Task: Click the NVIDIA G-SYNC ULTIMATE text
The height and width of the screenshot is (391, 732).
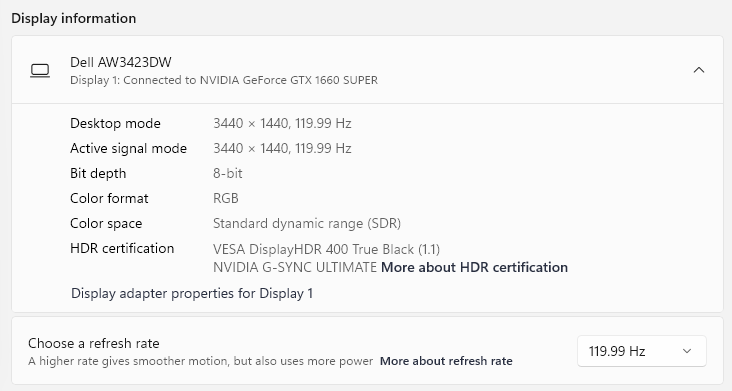Action: click(295, 267)
